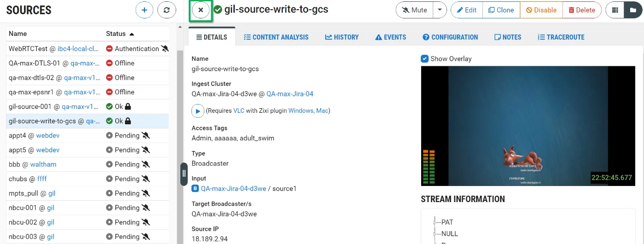The image size is (644, 244).
Task: Select the qa-max-dtls-02 source row
Action: [x=89, y=77]
